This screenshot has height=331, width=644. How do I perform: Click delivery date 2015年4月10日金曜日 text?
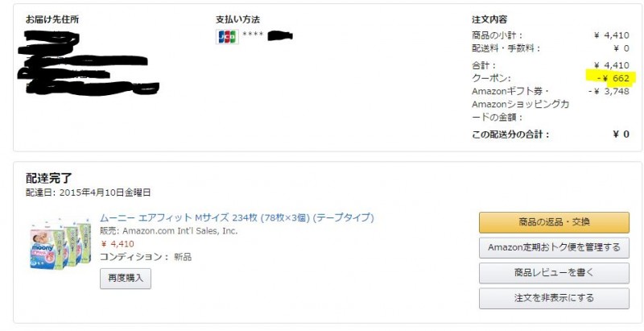(105, 192)
